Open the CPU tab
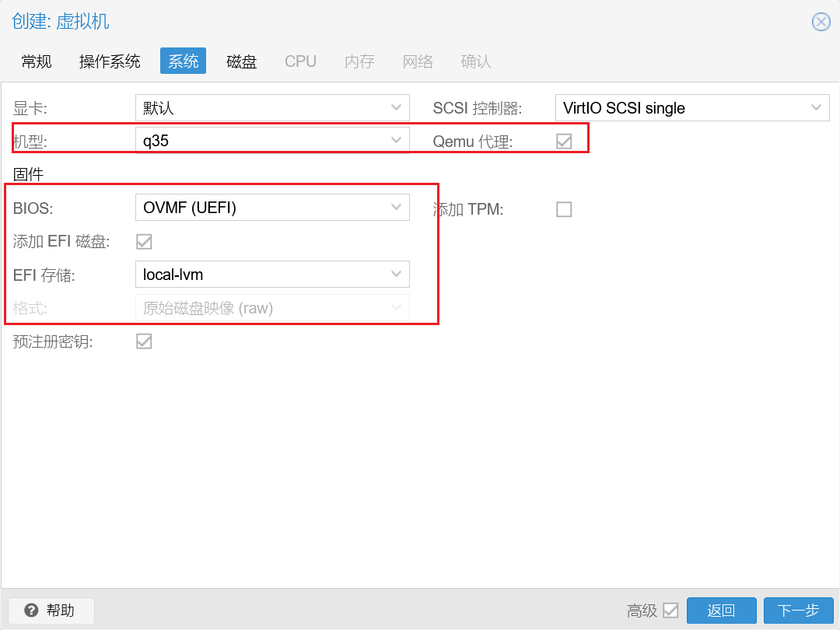Viewport: 840px width, 630px height. click(x=300, y=61)
